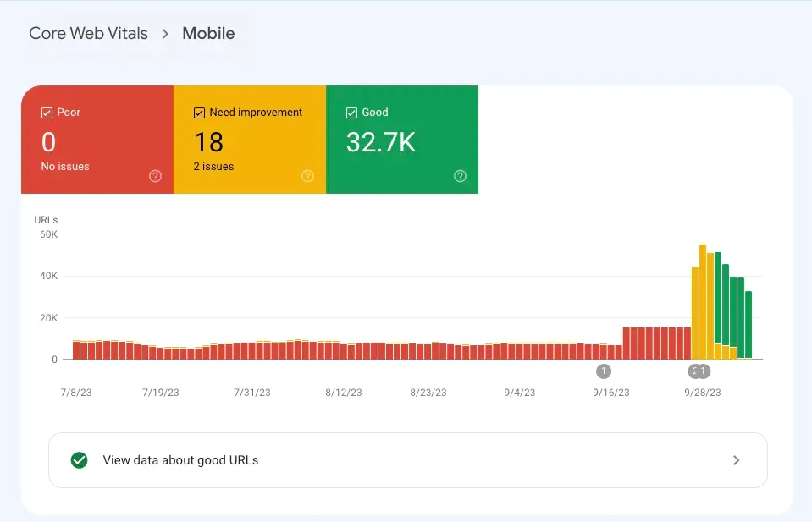The width and height of the screenshot is (812, 522).
Task: Click the tallest yellow bar in the chart
Action: [703, 296]
